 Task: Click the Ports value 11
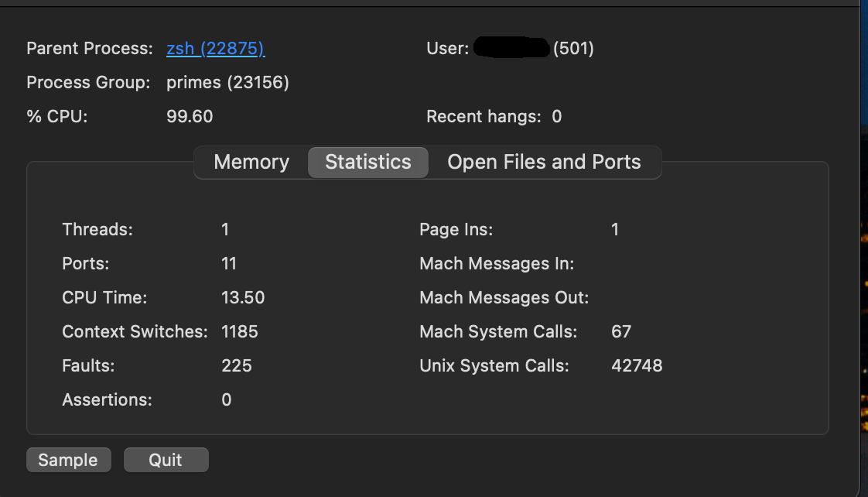(x=229, y=264)
